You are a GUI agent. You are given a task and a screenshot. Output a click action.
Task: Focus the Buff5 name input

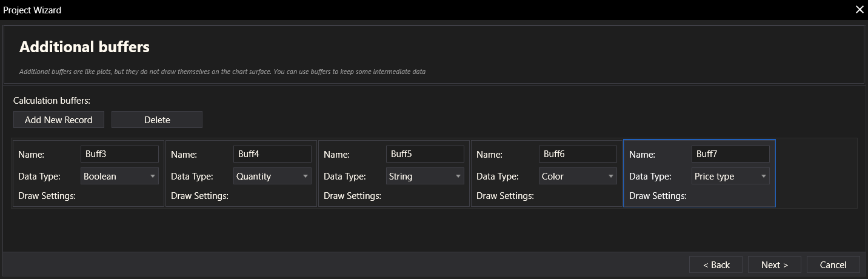tap(425, 154)
